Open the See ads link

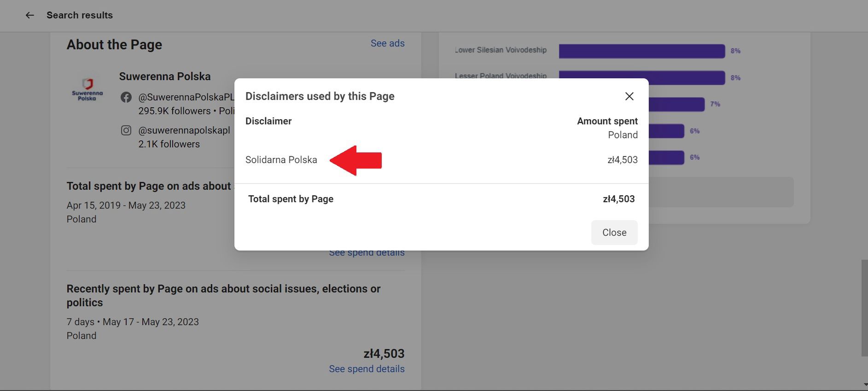point(387,43)
